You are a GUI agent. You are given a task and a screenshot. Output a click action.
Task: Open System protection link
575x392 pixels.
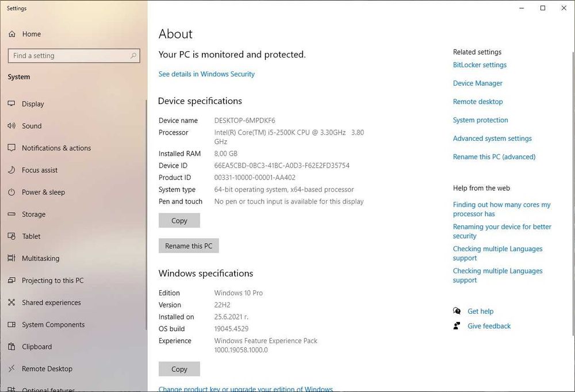pos(480,120)
